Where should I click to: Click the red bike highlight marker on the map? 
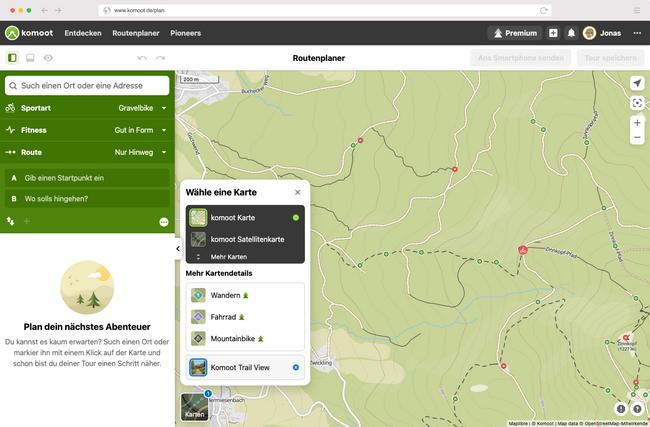pos(523,250)
